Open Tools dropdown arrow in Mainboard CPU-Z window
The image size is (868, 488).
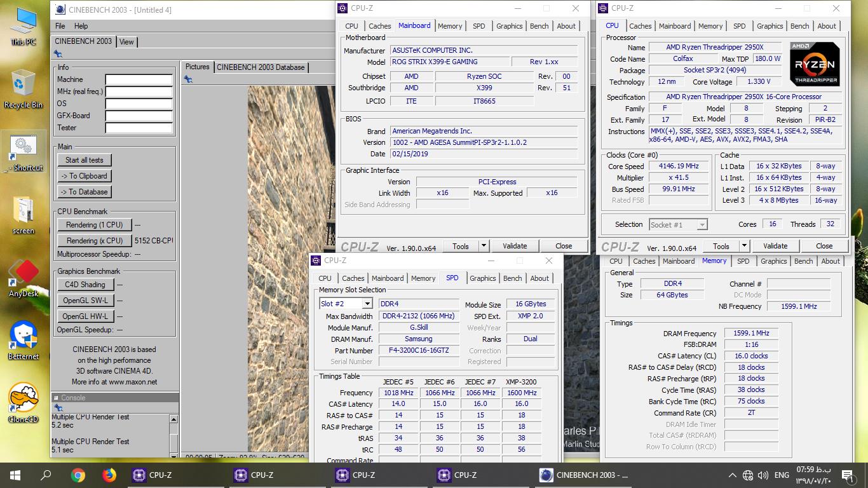[484, 246]
